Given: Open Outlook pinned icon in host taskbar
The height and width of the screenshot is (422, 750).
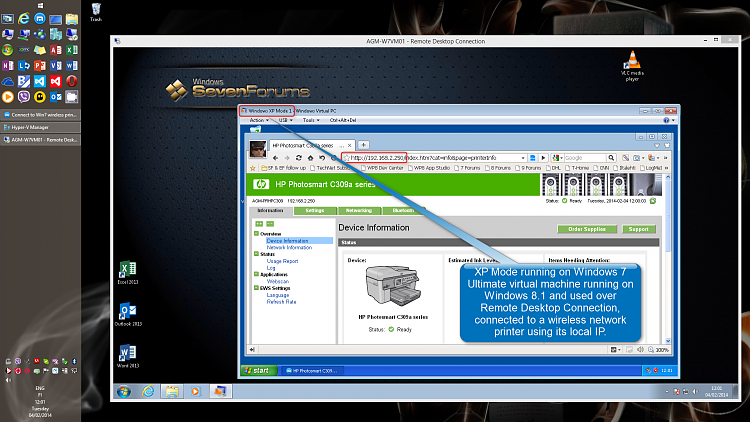Looking at the screenshot, I should click(56, 97).
